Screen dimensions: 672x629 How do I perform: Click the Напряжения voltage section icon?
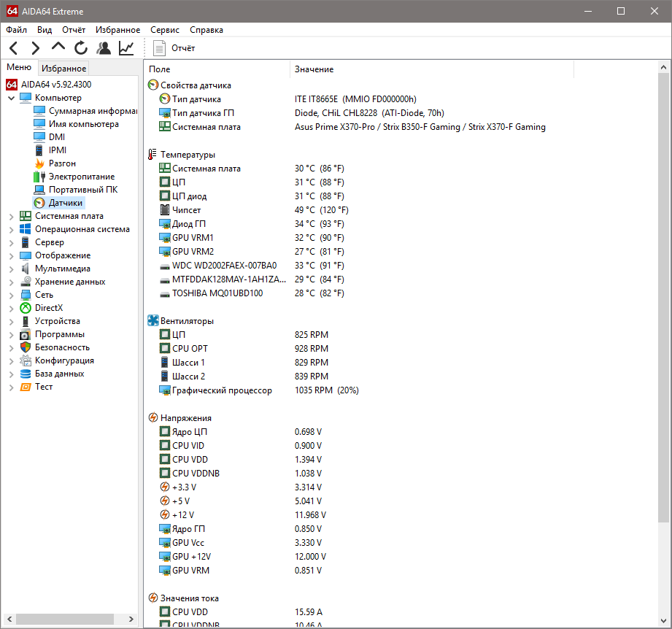coord(152,418)
